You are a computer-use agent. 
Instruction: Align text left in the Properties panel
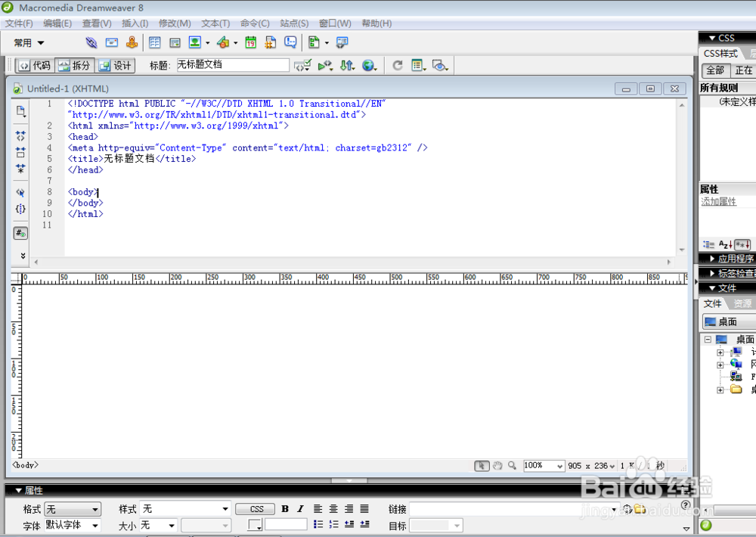tap(318, 509)
